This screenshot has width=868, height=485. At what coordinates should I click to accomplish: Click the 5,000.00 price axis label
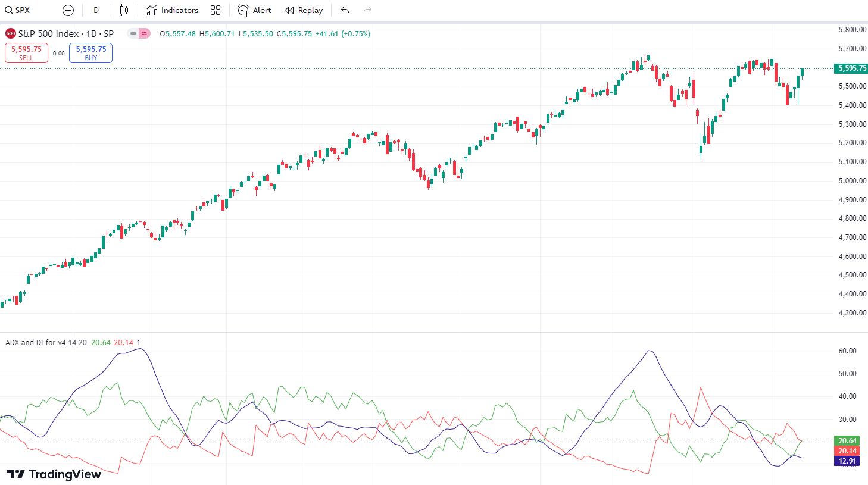(x=852, y=181)
